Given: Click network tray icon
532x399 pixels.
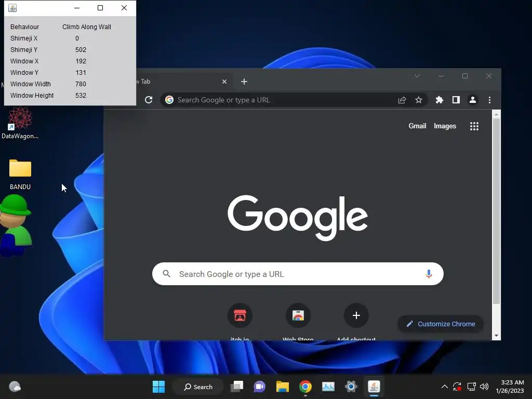Looking at the screenshot, I should point(471,387).
